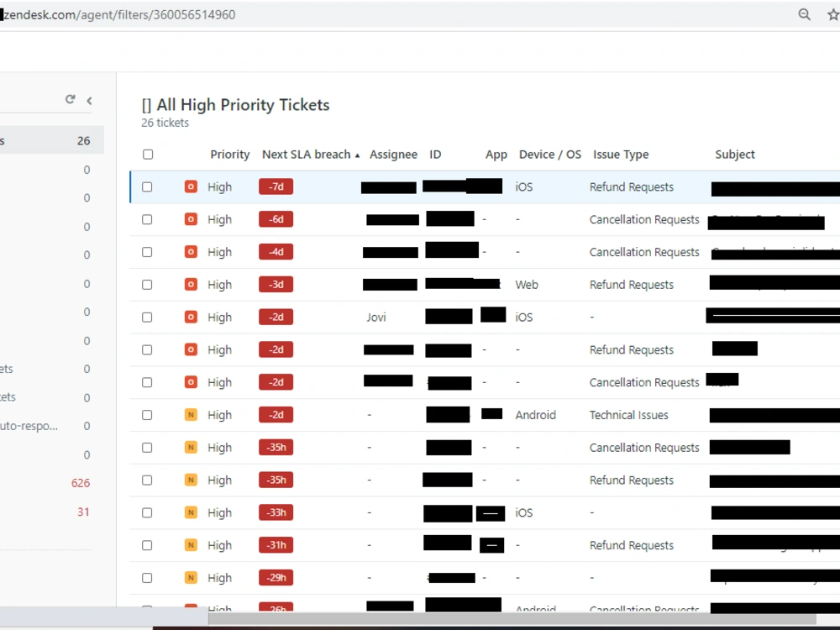The height and width of the screenshot is (630, 840).
Task: Click Refund Requests on the -7d ticket
Action: pyautogui.click(x=631, y=187)
